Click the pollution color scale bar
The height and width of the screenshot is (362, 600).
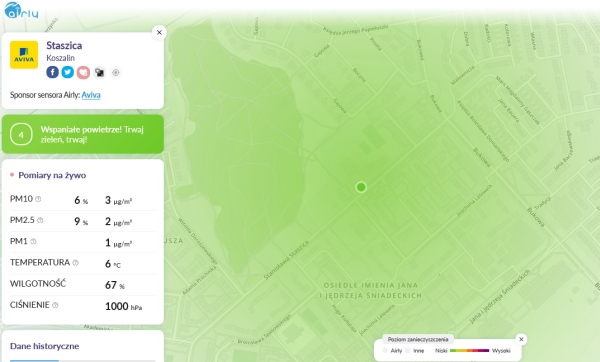coord(470,351)
